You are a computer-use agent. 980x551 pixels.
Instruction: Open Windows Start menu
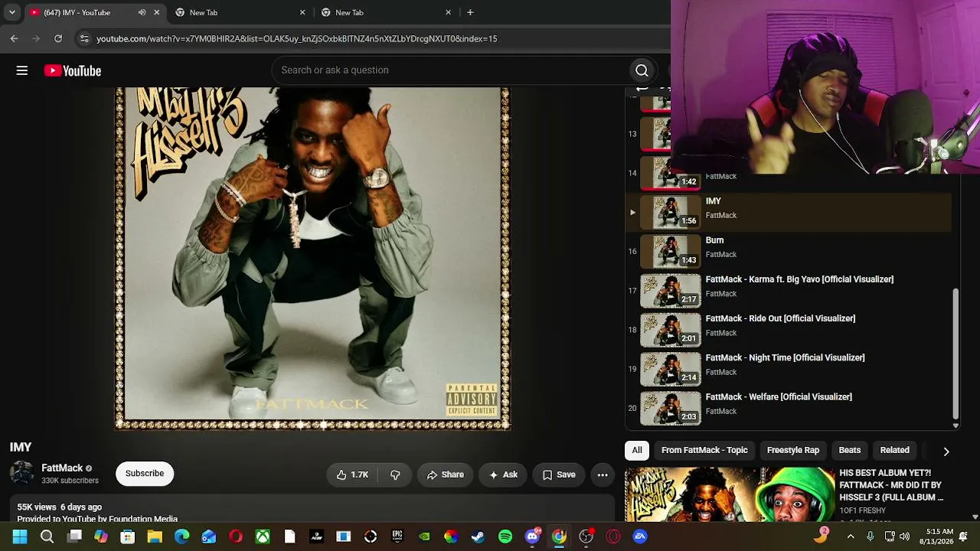pyautogui.click(x=20, y=536)
